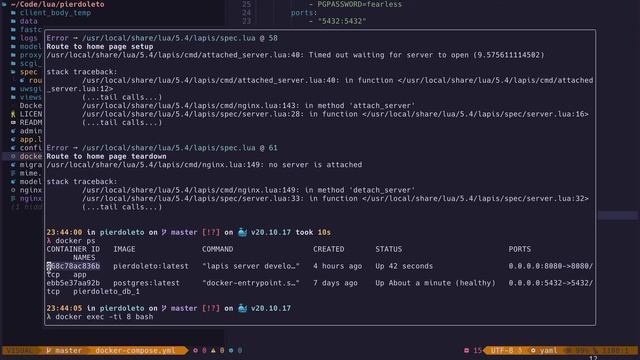This screenshot has width=640, height=360.
Task: Click the warning triangle diagnostics icon
Action: coord(213,350)
